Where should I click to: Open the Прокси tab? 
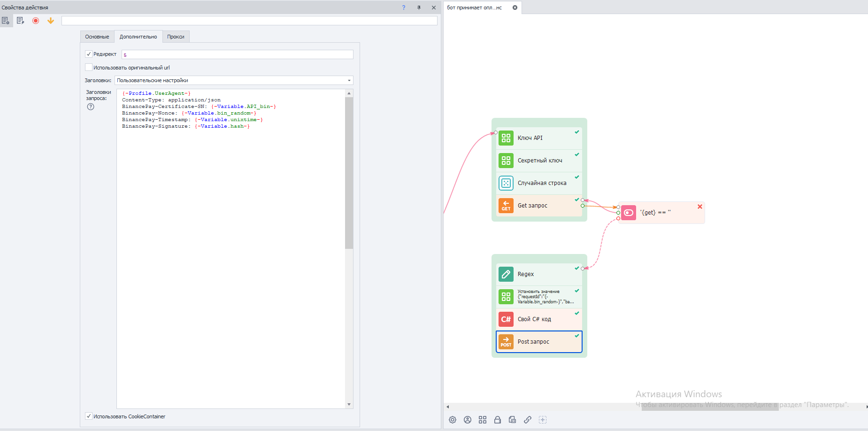tap(176, 37)
